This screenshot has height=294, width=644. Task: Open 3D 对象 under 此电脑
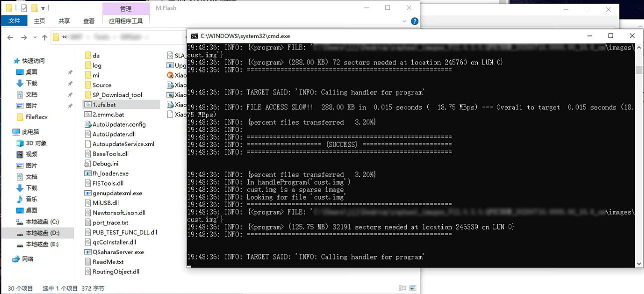[x=36, y=143]
